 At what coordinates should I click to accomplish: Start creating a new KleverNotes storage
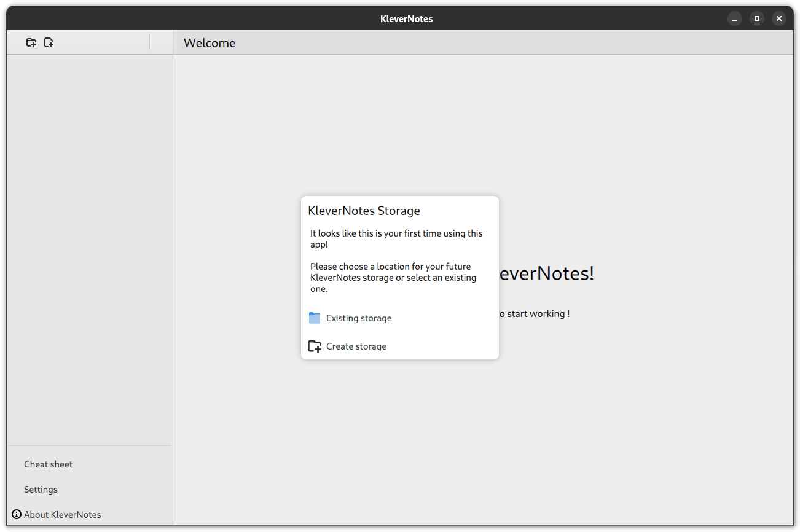tap(356, 346)
